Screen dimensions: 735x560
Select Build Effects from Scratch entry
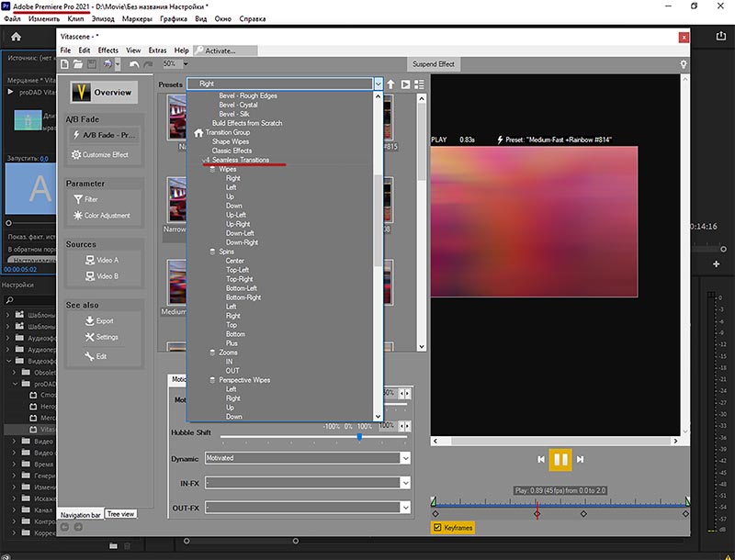[x=247, y=123]
